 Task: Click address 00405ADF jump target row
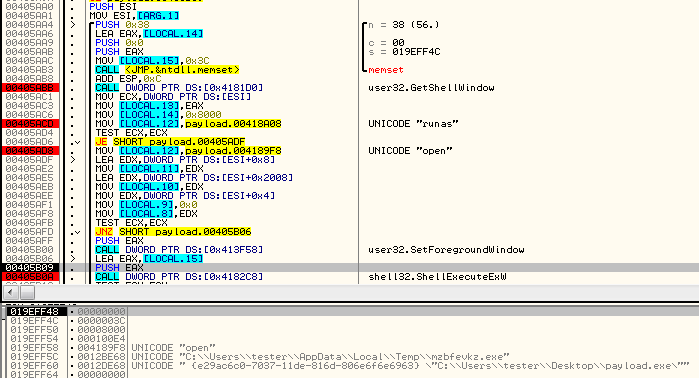point(29,160)
